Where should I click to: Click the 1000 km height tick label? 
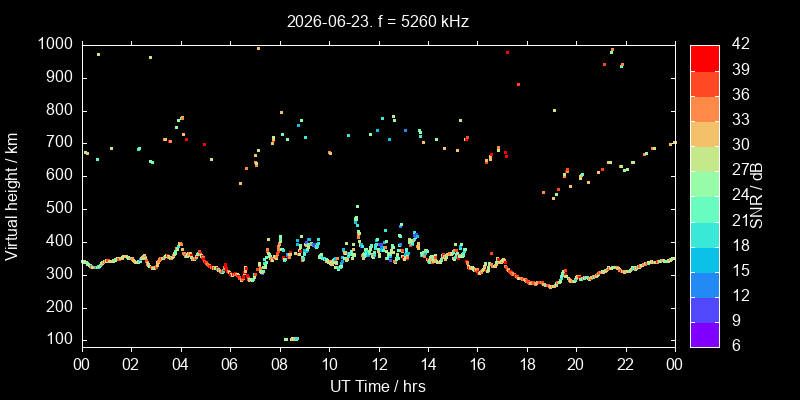coord(56,45)
